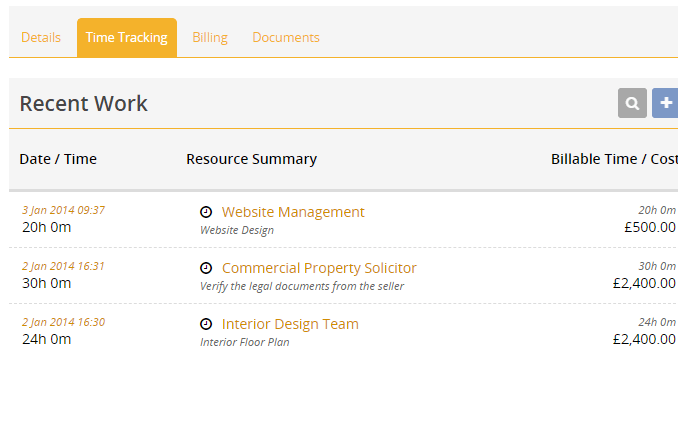Go to the Documents tab
The width and height of the screenshot is (678, 422).
coord(286,38)
